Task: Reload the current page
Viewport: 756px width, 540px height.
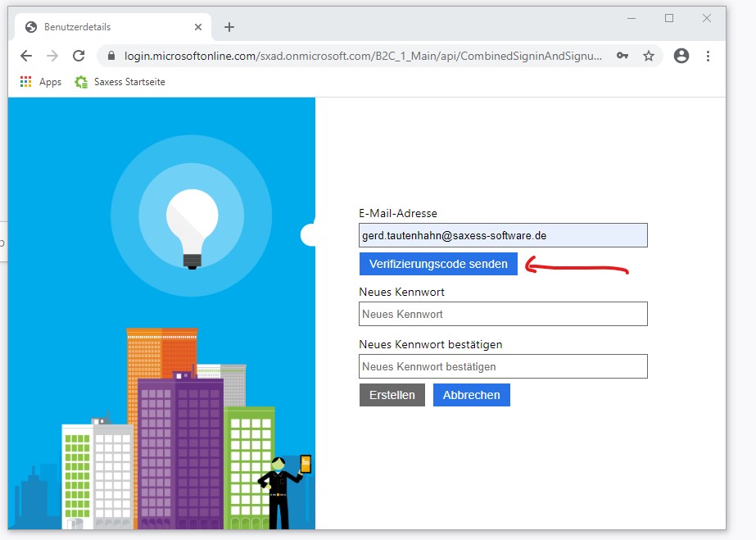Action: click(79, 56)
